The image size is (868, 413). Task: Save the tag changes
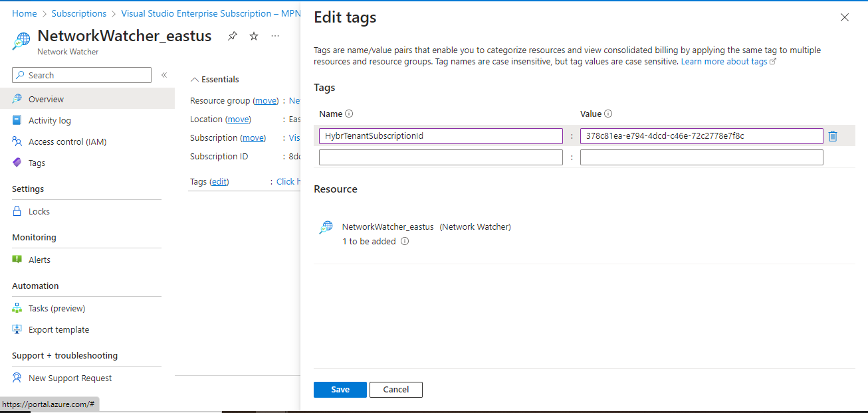point(340,390)
